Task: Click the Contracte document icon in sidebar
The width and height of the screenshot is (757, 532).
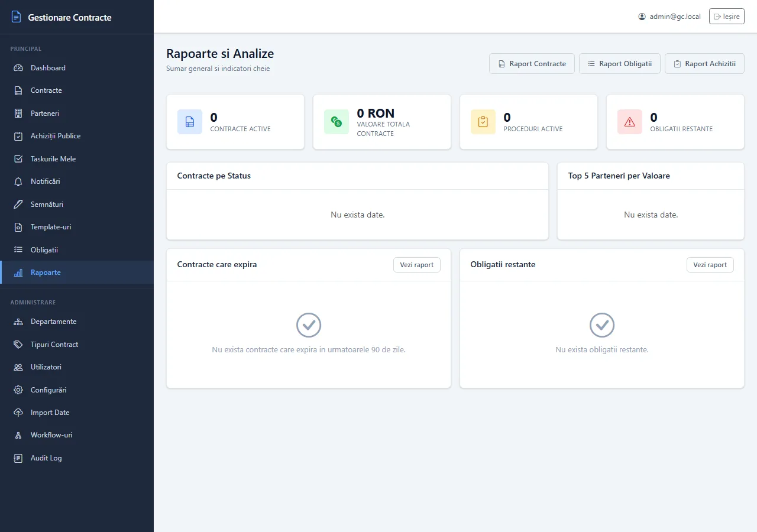Action: 18,90
